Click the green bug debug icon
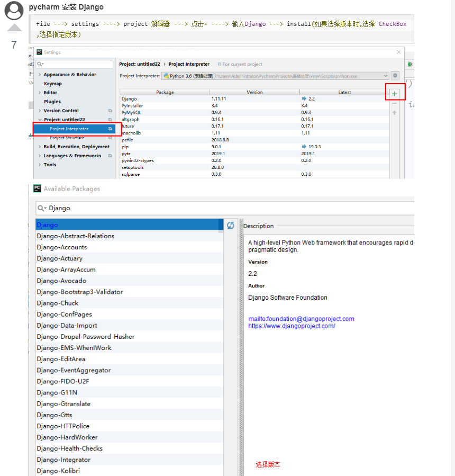This screenshot has height=476, width=455. click(410, 64)
